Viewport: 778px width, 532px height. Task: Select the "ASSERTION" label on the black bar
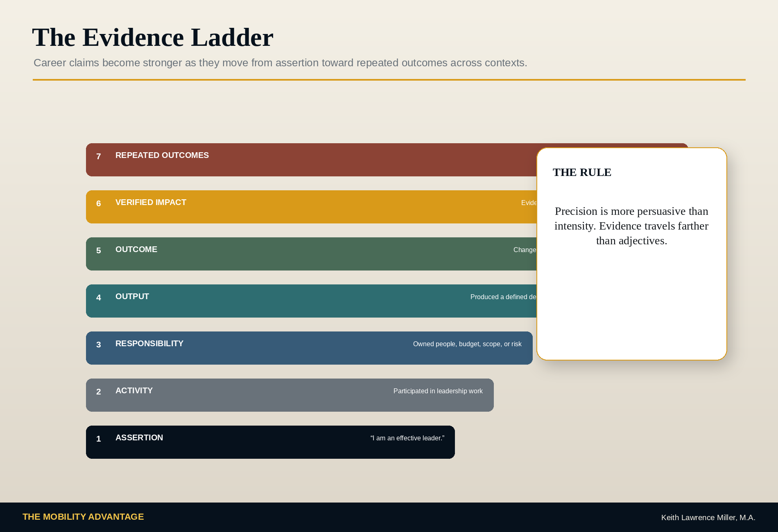[139, 437]
